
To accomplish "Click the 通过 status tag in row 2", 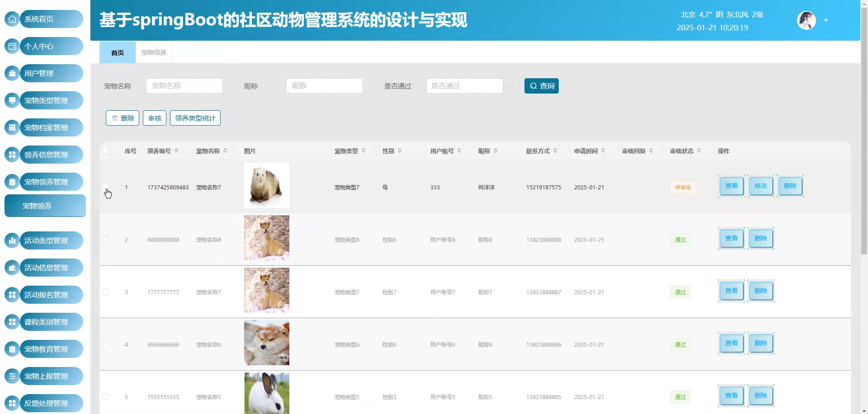I will pos(680,240).
